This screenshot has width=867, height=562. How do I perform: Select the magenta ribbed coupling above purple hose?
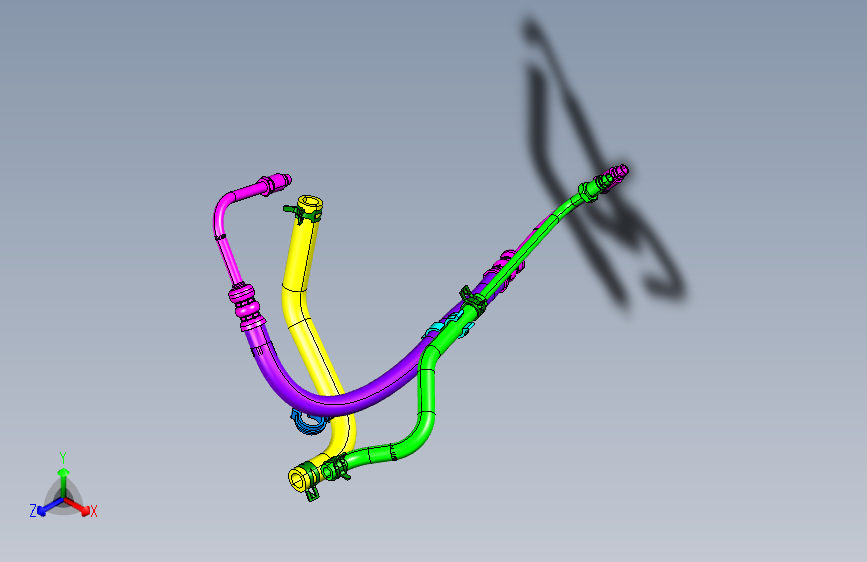pos(246,306)
